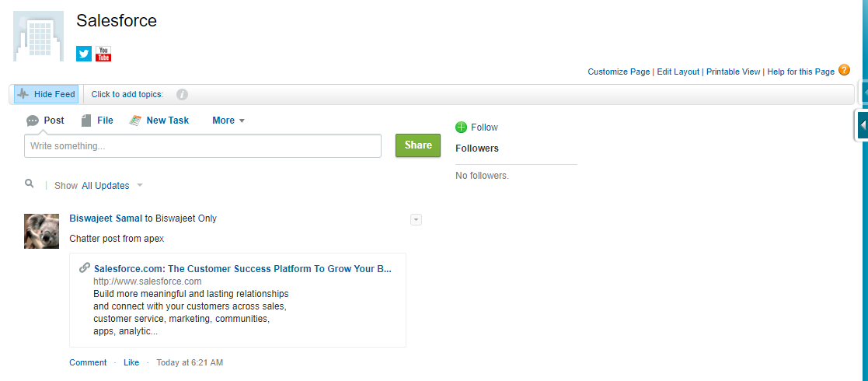Click the info icon beside add topics

coord(182,95)
